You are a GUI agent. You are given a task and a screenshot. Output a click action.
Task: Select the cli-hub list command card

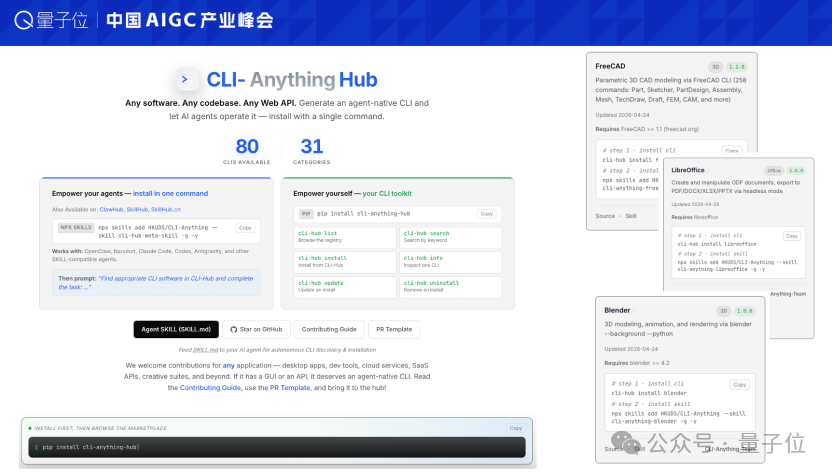(345, 237)
